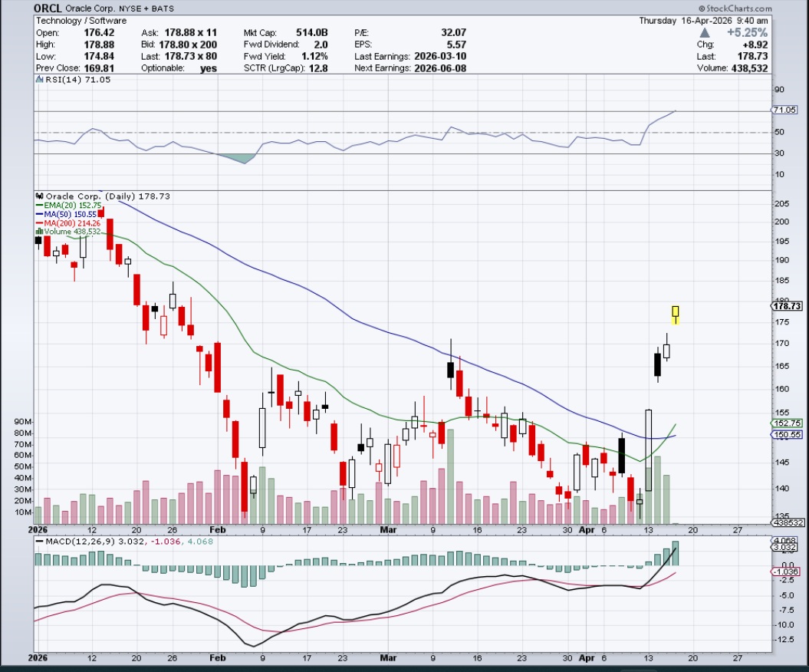Click the Ask quote '178.88 x 11'
Image resolution: width=809 pixels, height=672 pixels.
pyautogui.click(x=190, y=32)
